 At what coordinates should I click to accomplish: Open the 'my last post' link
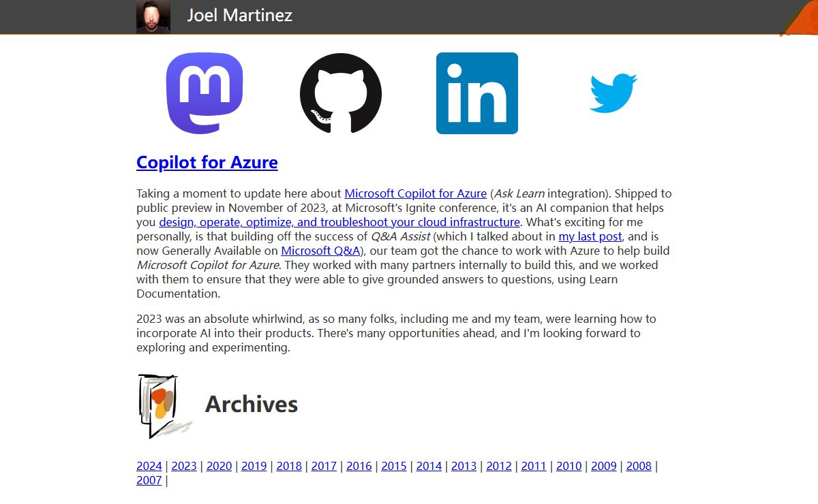590,236
